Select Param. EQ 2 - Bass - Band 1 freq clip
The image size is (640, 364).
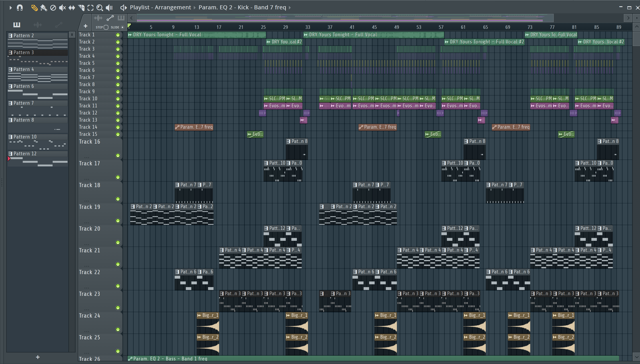tap(373, 358)
